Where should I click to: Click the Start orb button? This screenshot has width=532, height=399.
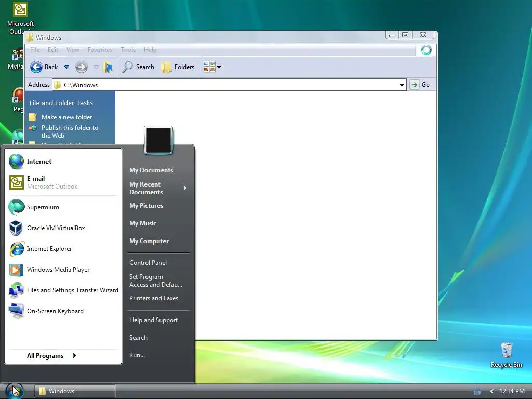tap(14, 391)
